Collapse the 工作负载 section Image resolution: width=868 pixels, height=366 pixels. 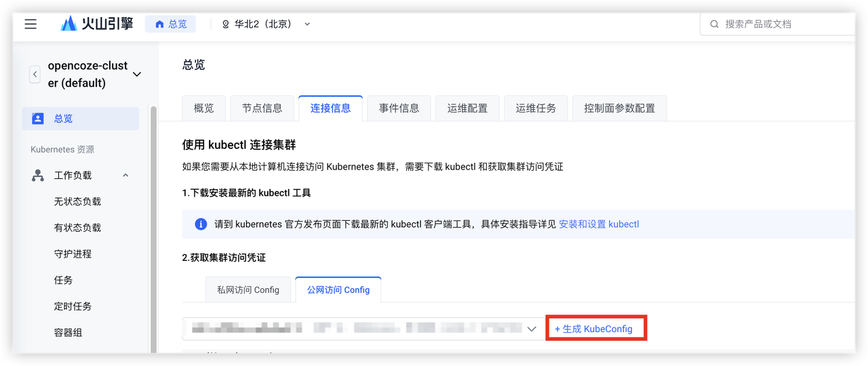pos(125,176)
